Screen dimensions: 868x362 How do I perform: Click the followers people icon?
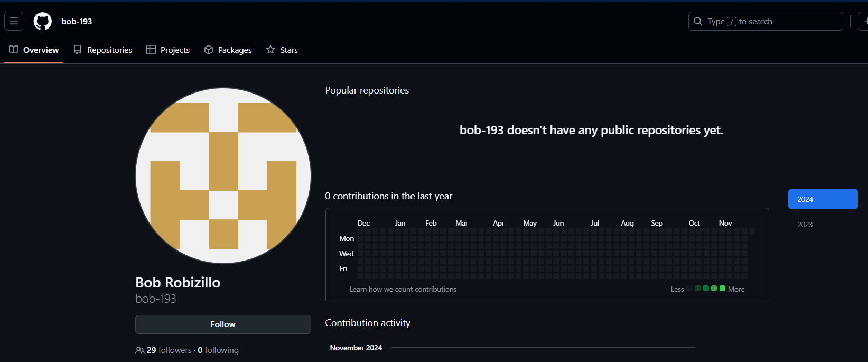(140, 350)
